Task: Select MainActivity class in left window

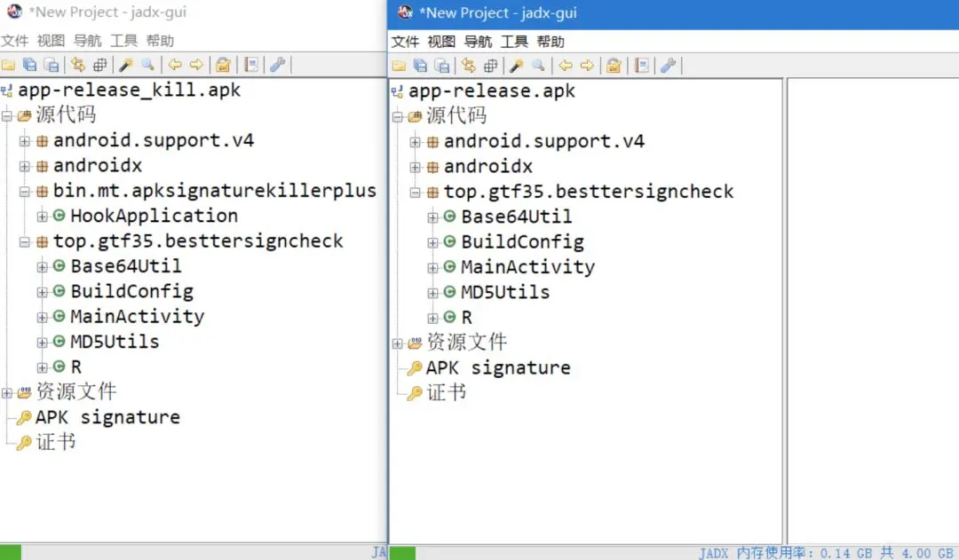Action: point(138,317)
